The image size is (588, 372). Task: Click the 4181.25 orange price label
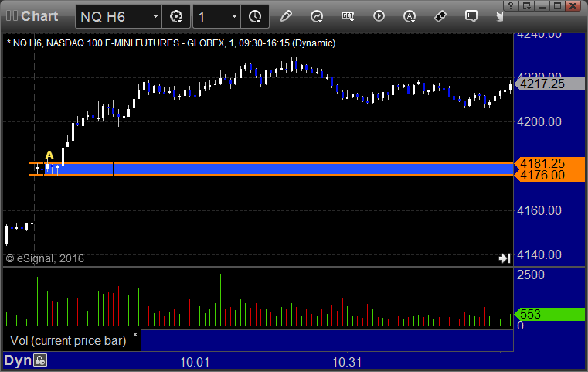coord(549,163)
